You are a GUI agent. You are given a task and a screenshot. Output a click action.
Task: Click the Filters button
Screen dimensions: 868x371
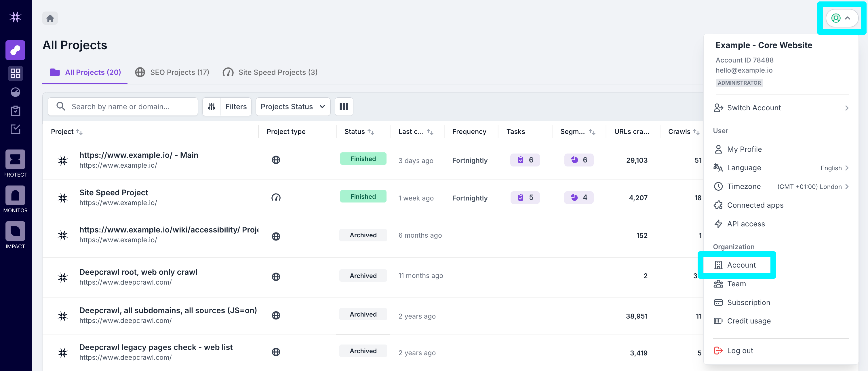click(x=236, y=107)
